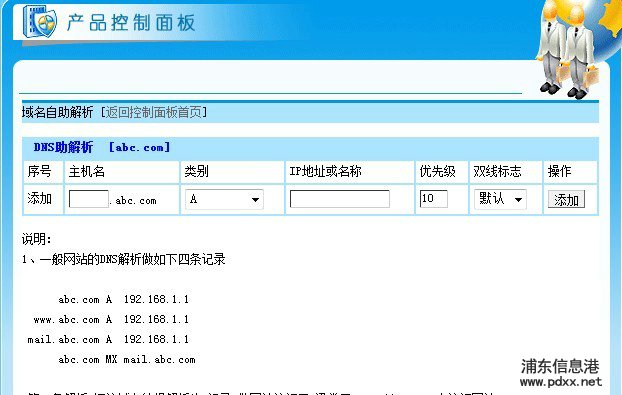Click the hostname input before .abc.com
Screen dimensions: 622x395
[88, 199]
